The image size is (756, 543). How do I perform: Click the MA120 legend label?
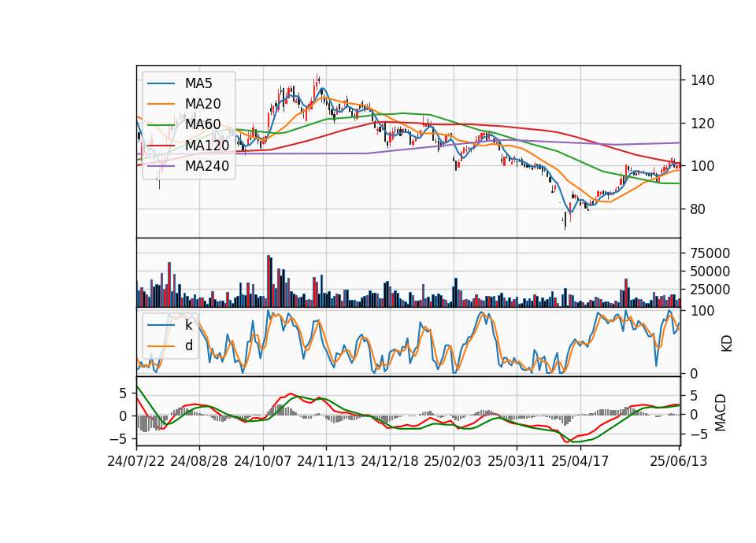207,145
